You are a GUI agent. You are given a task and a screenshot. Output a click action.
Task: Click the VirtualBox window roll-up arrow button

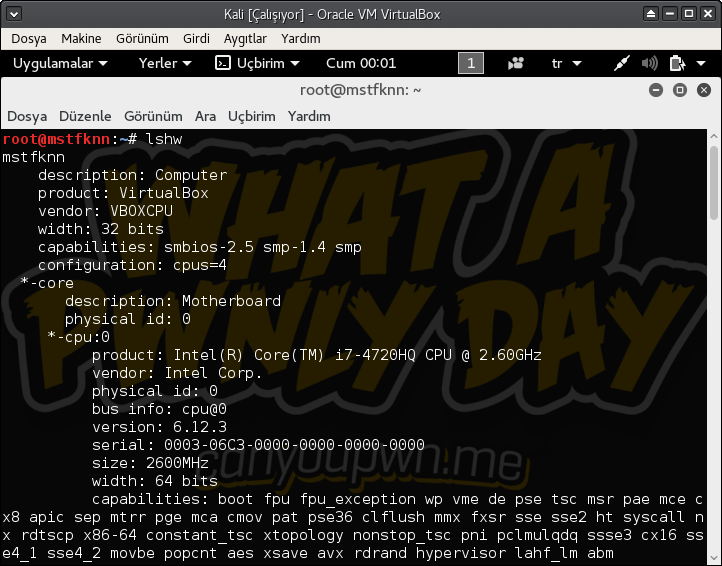point(652,14)
